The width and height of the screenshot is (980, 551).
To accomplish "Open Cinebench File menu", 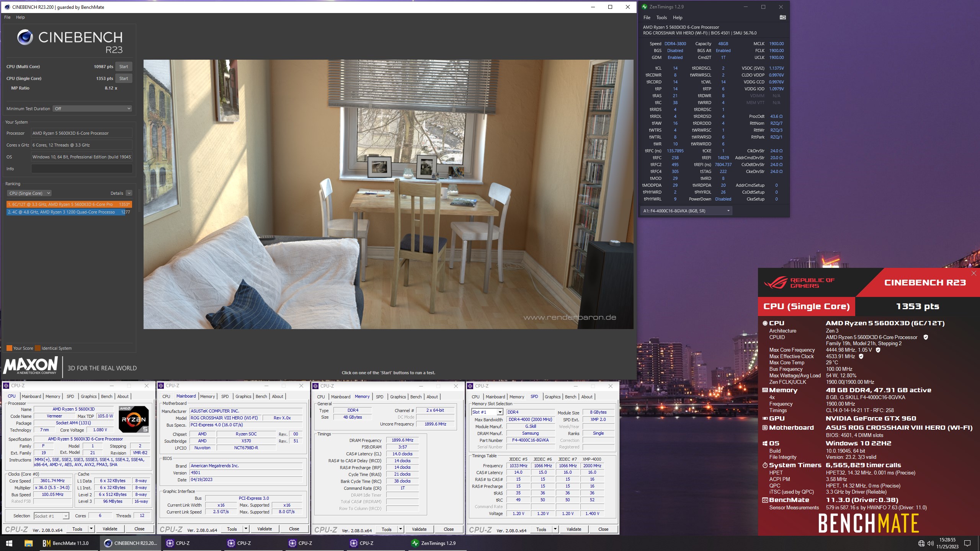I will pos(7,17).
